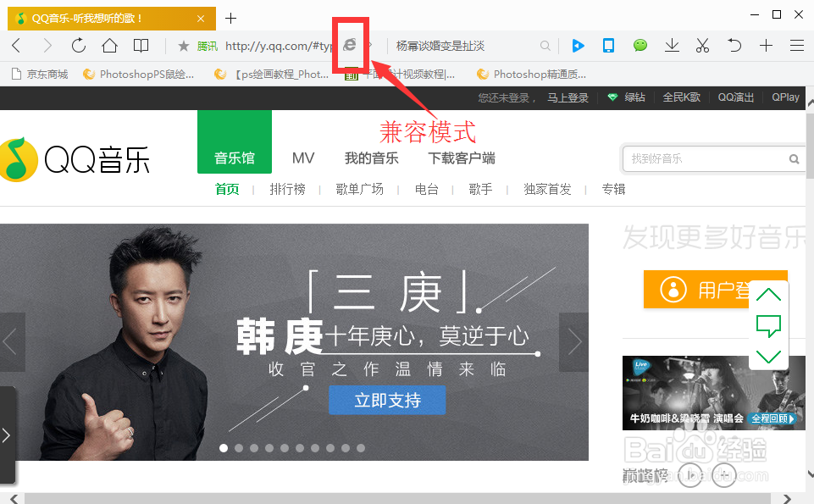Open reading mode book icon

click(140, 46)
